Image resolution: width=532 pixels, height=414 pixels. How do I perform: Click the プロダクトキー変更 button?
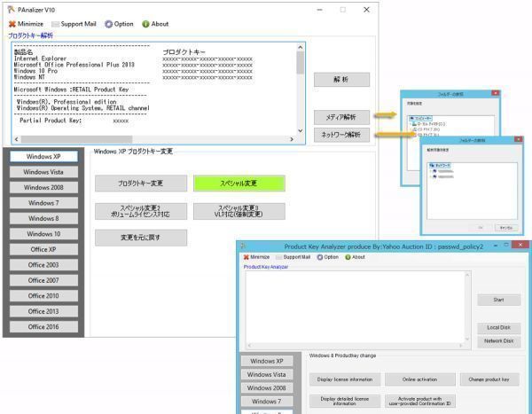click(141, 184)
